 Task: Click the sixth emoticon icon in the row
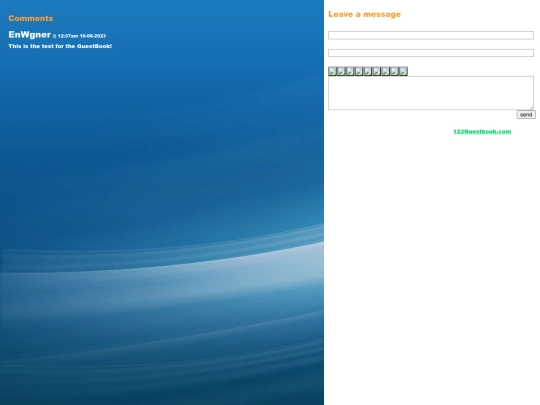pos(377,71)
